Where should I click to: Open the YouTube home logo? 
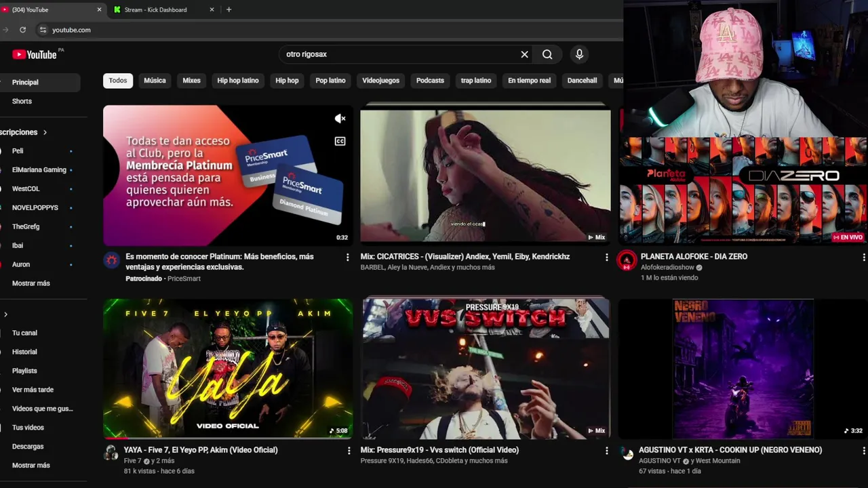click(34, 54)
